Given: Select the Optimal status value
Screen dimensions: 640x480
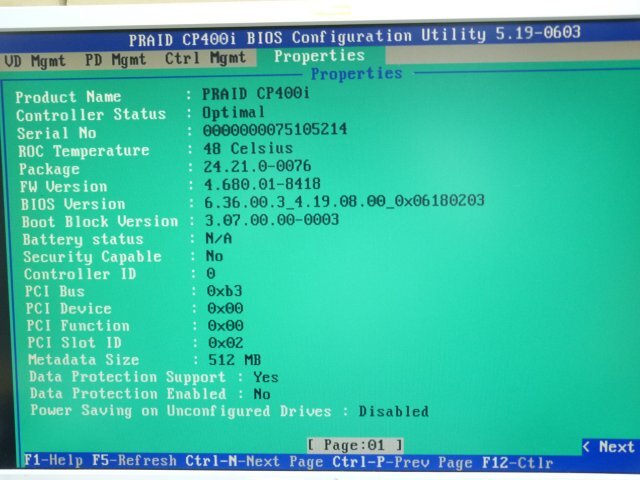Looking at the screenshot, I should [233, 112].
